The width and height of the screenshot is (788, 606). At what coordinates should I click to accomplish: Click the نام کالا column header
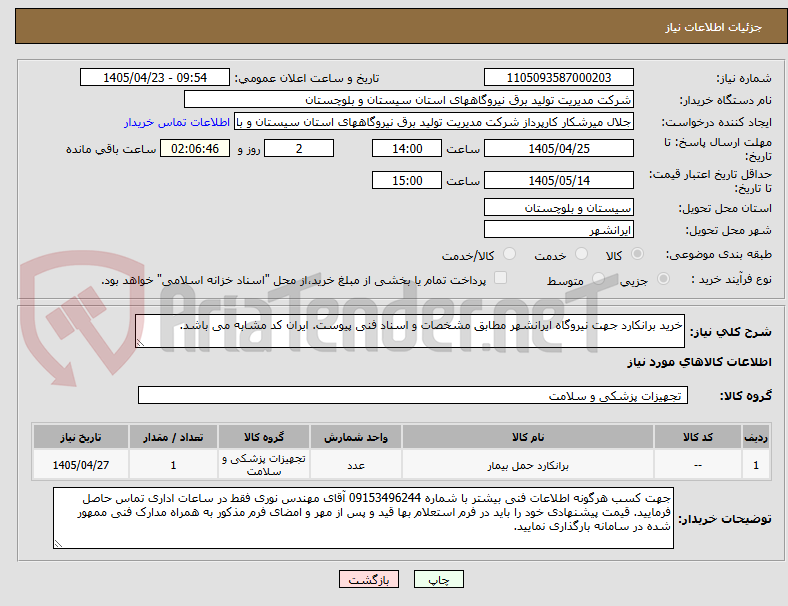(x=528, y=437)
